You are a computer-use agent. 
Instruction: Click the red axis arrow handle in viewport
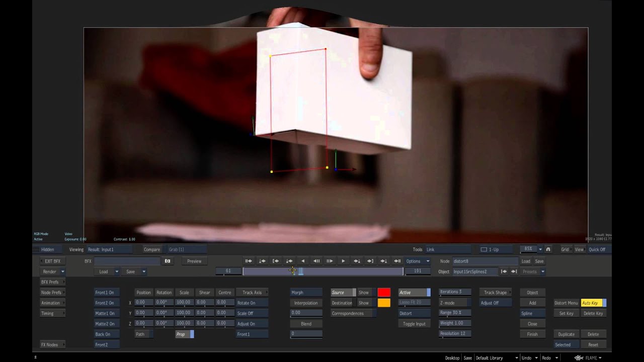coord(354,169)
